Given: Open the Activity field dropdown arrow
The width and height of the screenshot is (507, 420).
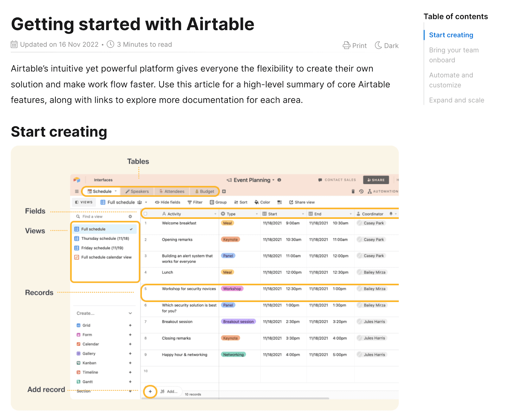Looking at the screenshot, I should [x=215, y=214].
